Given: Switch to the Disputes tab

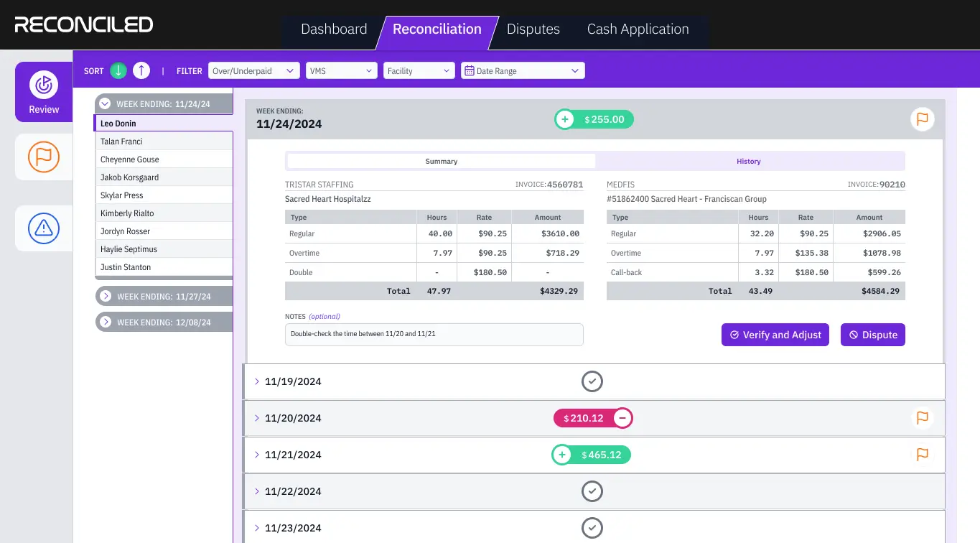Looking at the screenshot, I should pyautogui.click(x=533, y=29).
